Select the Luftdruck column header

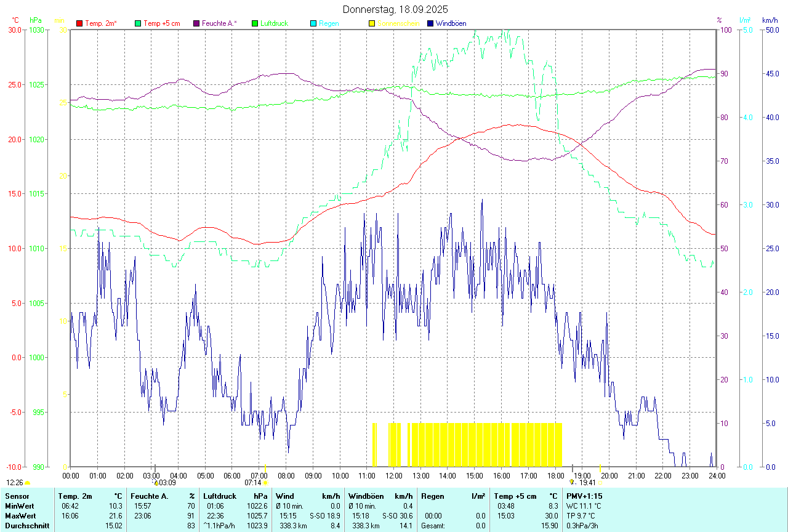220,496
